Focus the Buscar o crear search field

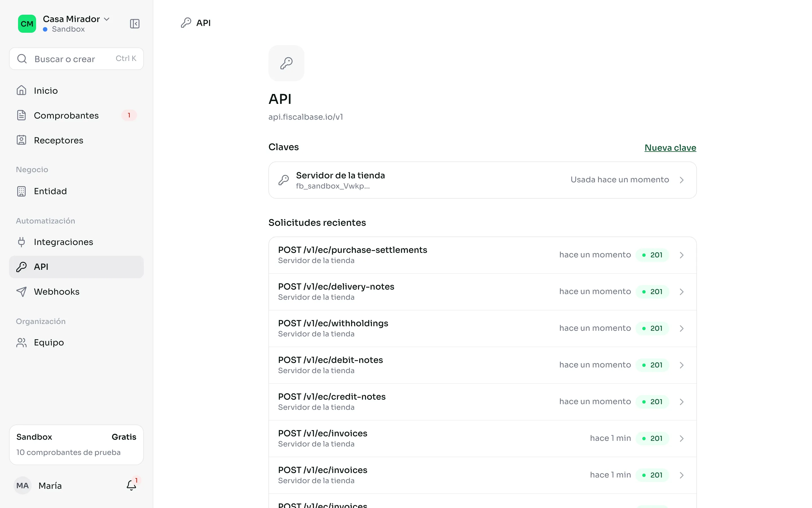(76, 59)
